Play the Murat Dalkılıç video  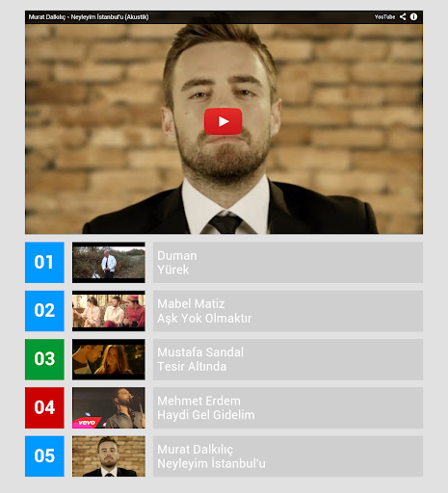point(224,121)
